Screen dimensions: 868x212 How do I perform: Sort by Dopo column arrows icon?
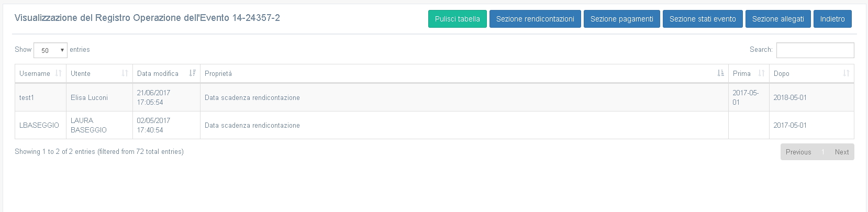(x=846, y=73)
